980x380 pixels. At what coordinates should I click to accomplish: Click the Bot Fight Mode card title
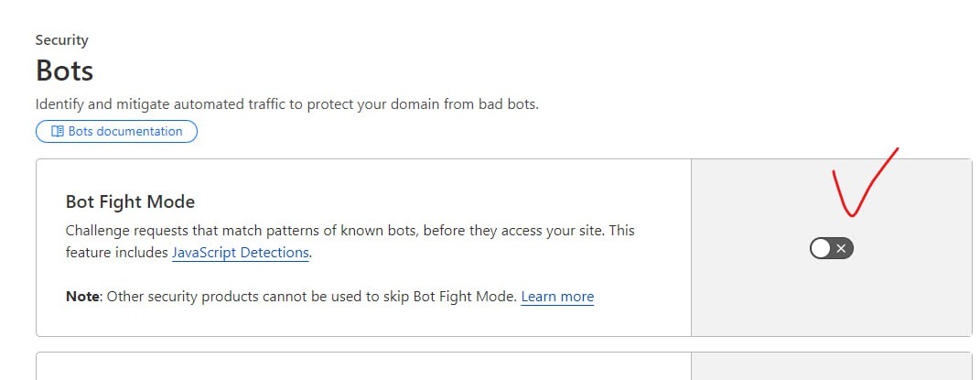coord(130,201)
